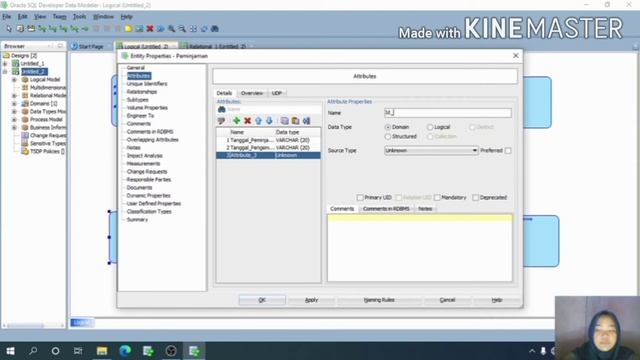Expand the Domains tree node
This screenshot has width=640, height=360.
tap(14, 104)
